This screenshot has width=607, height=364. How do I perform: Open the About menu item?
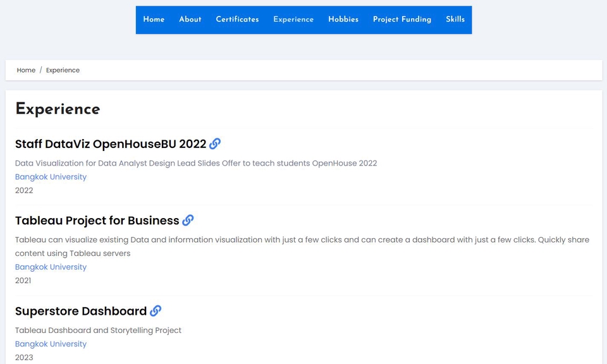coord(190,20)
